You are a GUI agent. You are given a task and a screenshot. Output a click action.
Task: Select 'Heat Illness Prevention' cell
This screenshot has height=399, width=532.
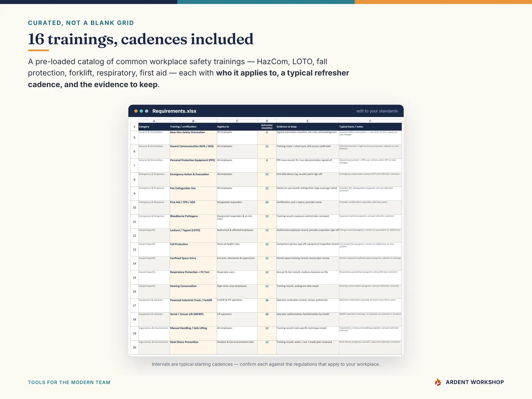(193, 347)
